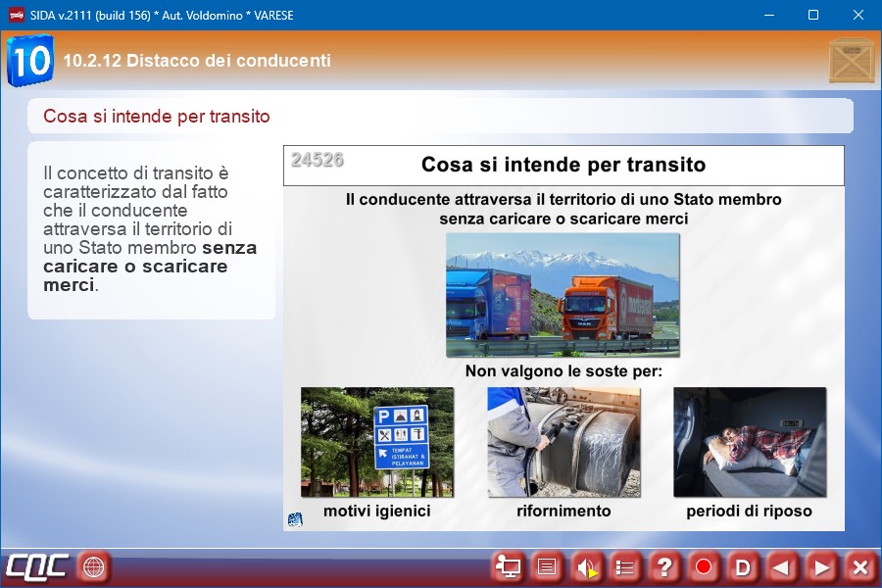Screen dimensions: 882x588
Task: Advance to the next slide with the right arrow
Action: [x=821, y=566]
